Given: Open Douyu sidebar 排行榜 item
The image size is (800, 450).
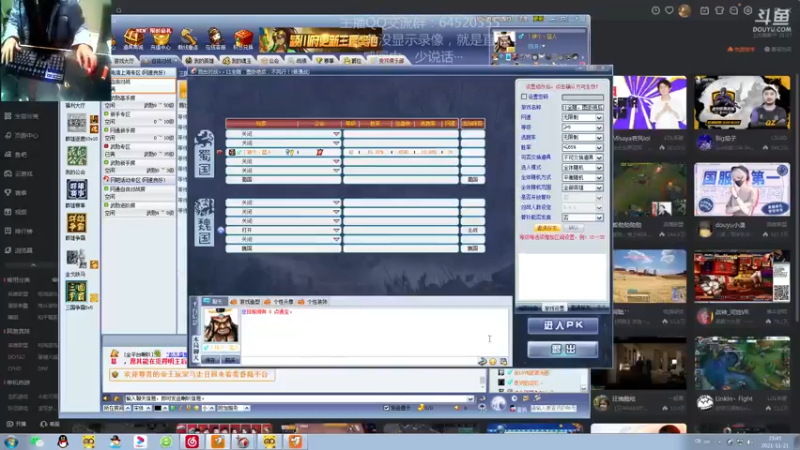Looking at the screenshot, I should [18, 231].
